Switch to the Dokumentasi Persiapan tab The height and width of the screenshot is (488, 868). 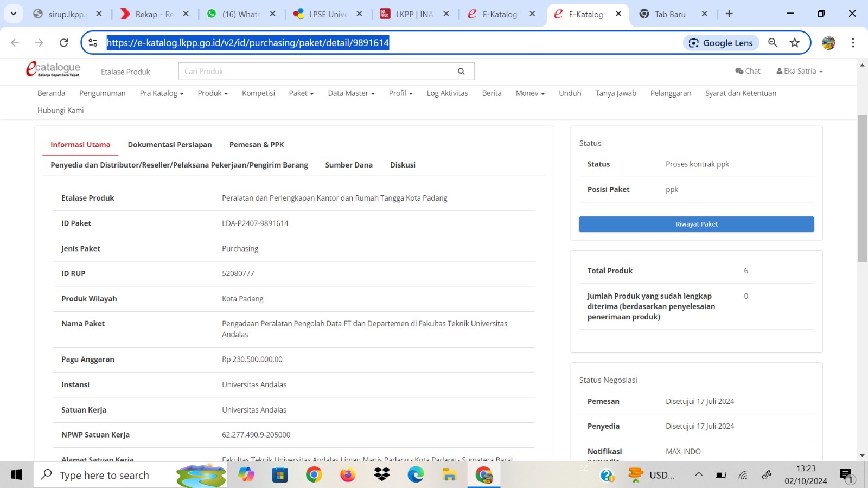(170, 145)
